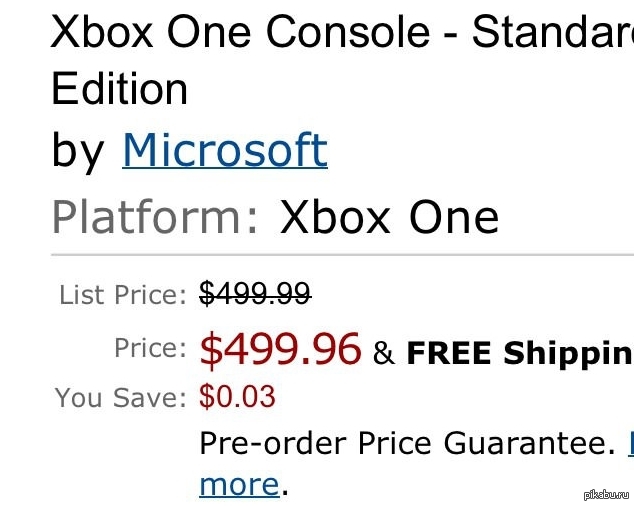Click the "FREE Shipping" text
The image size is (634, 506).
click(519, 353)
